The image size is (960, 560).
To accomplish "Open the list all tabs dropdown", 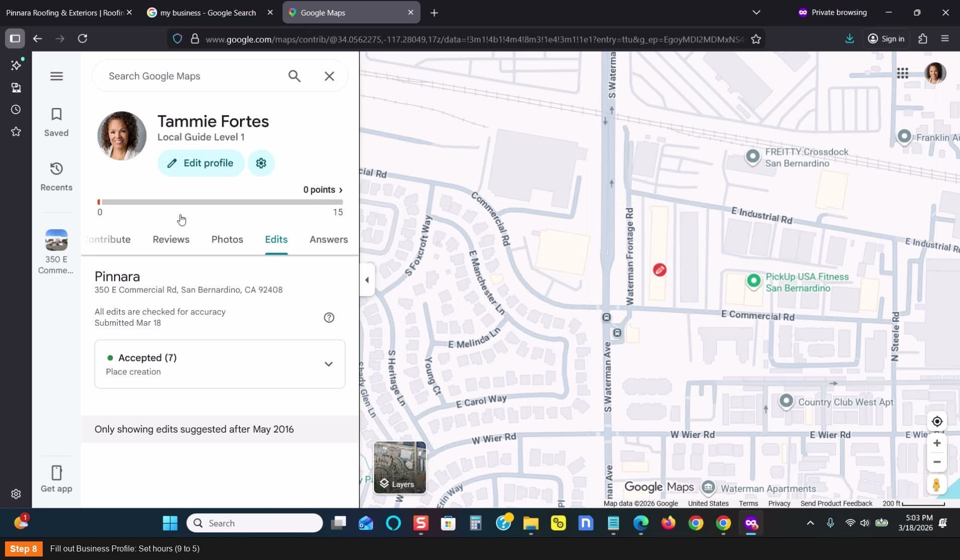I will point(756,13).
